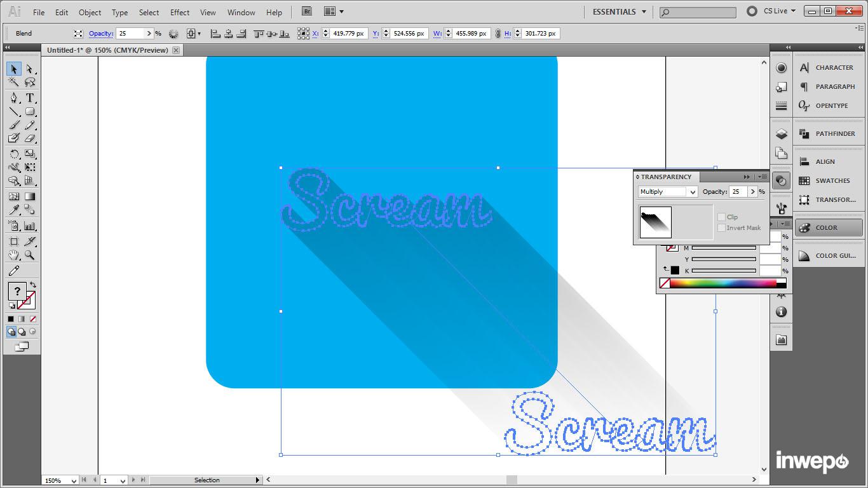Open the Multiply blending mode dropdown
Screen dimensions: 868x488
[667, 192]
